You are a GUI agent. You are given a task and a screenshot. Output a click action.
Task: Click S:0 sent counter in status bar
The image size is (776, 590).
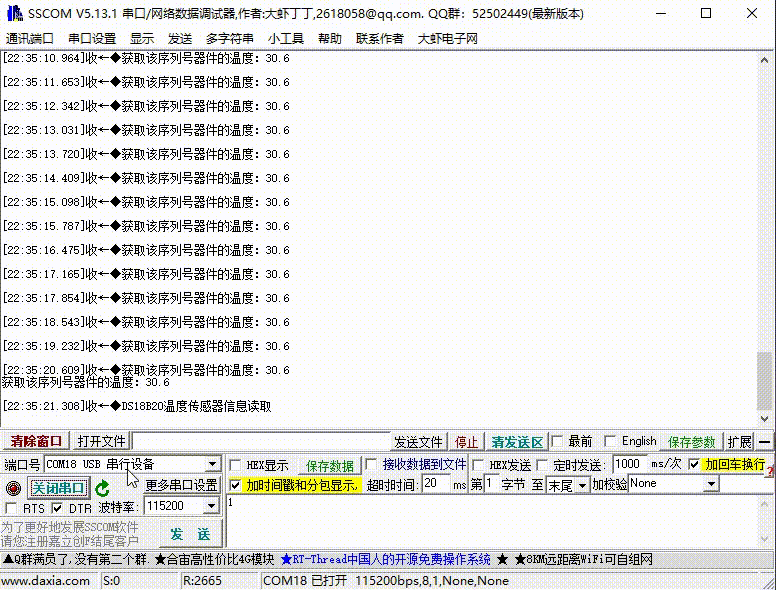click(x=111, y=581)
